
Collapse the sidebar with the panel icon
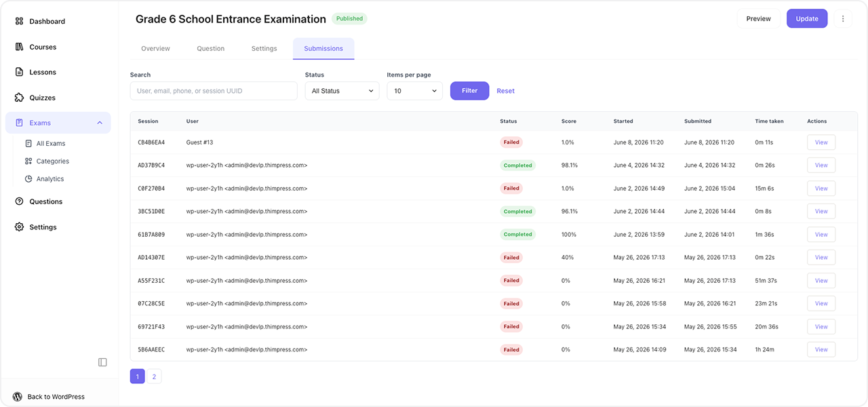coord(102,362)
